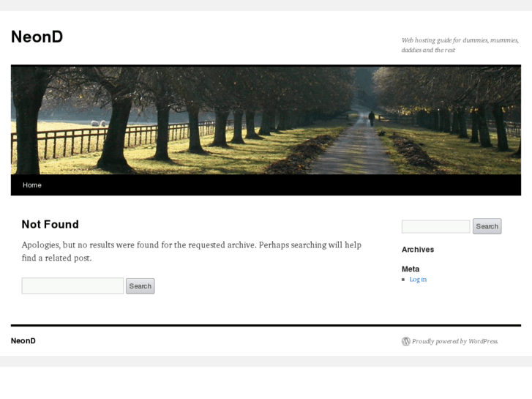Open the NeonD site title link
The width and height of the screenshot is (532, 399).
click(37, 37)
